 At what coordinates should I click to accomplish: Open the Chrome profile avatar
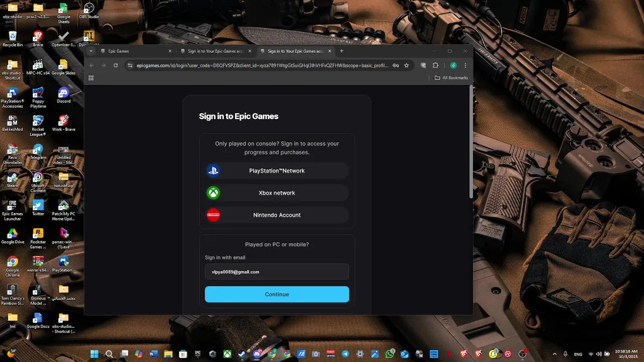(x=453, y=65)
